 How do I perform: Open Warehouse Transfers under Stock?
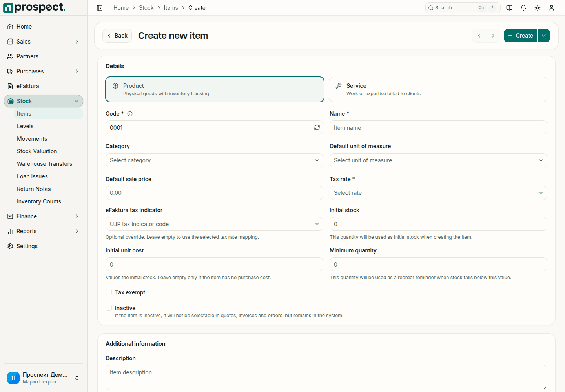pos(48,164)
